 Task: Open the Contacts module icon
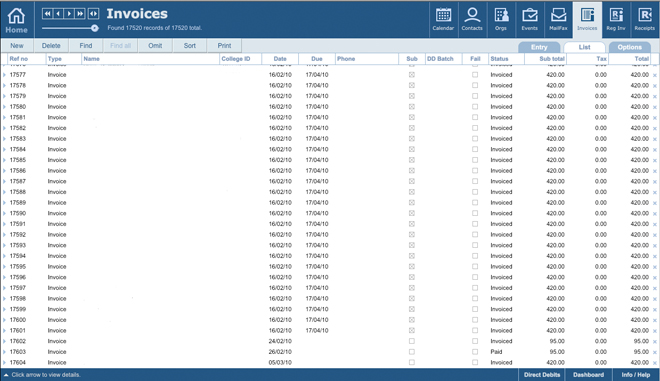point(472,19)
